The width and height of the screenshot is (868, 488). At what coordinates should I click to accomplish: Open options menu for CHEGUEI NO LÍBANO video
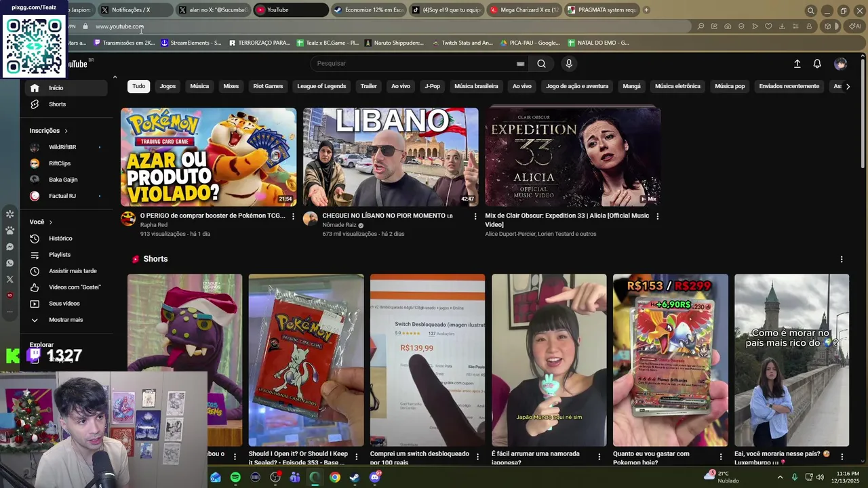coord(475,216)
